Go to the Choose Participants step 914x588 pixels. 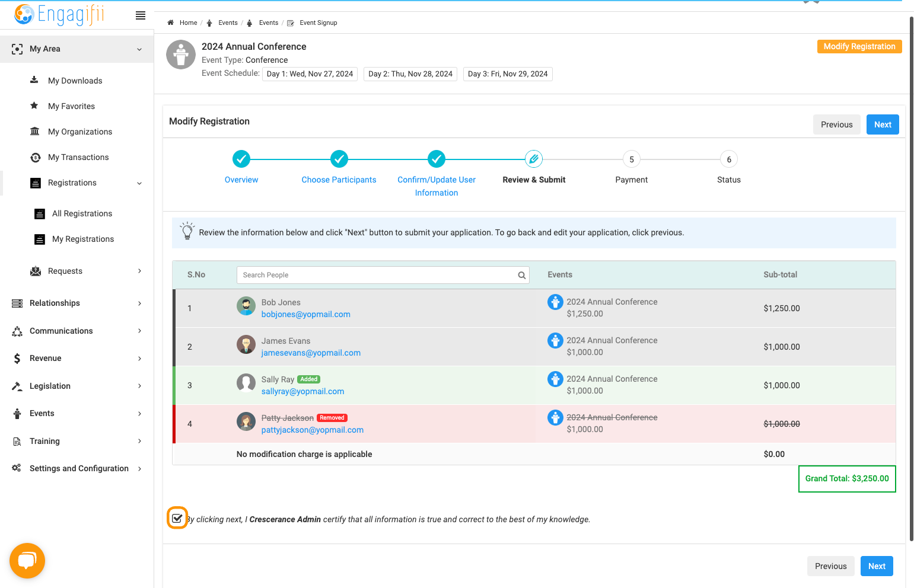pos(339,159)
